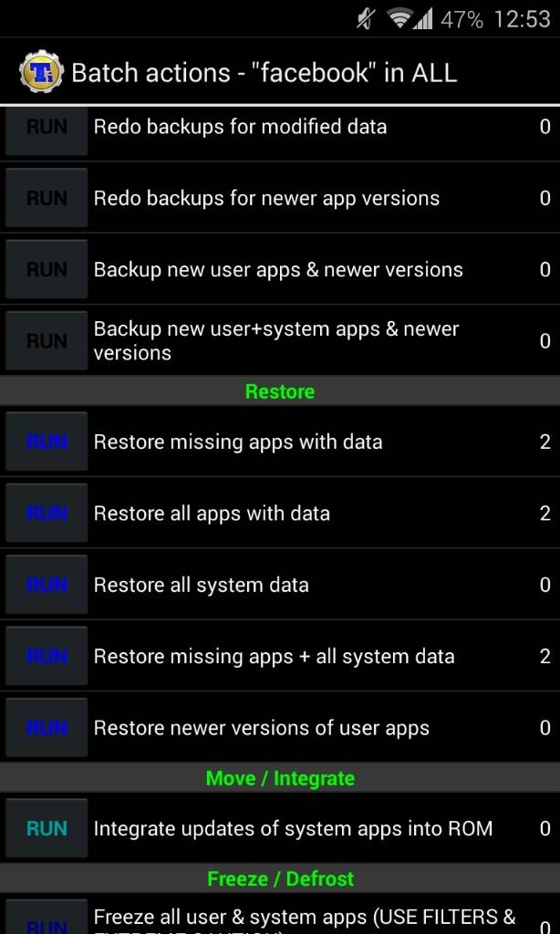Run Restore newer versions of user apps
Image resolution: width=560 pixels, height=934 pixels.
point(47,728)
